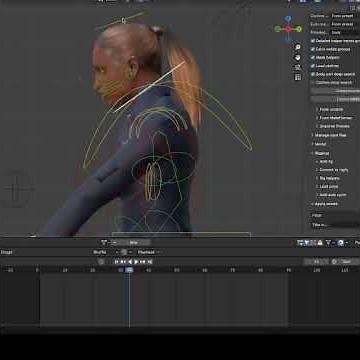Expand the From MakeHuman subpanel
360x360 pixels.
point(334,118)
